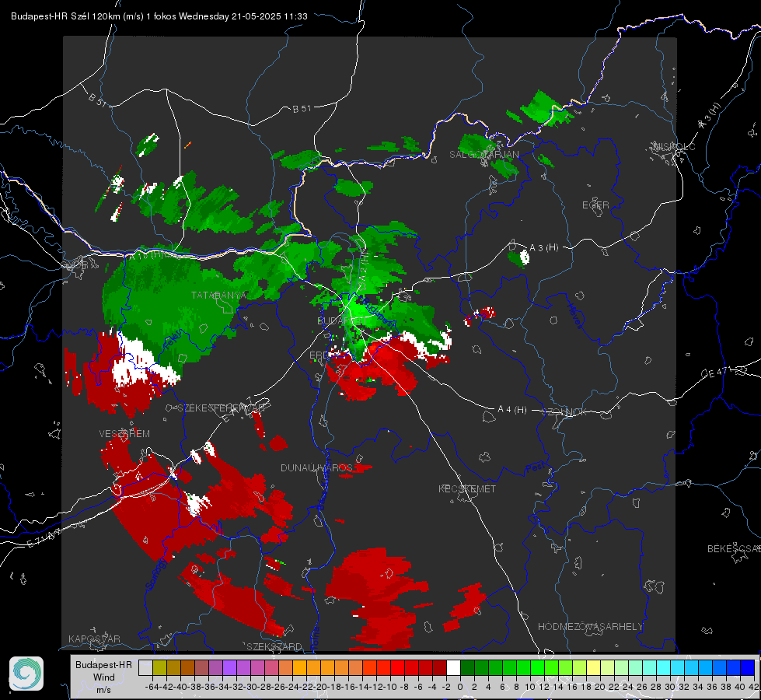Click the radar title text with date 21-05-2025
The height and width of the screenshot is (700, 761).
tap(159, 16)
